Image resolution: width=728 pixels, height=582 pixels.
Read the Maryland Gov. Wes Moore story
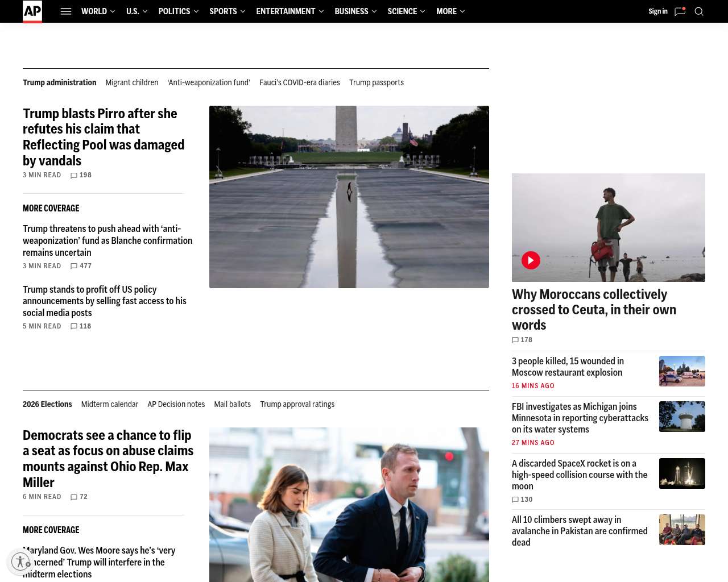(x=99, y=562)
